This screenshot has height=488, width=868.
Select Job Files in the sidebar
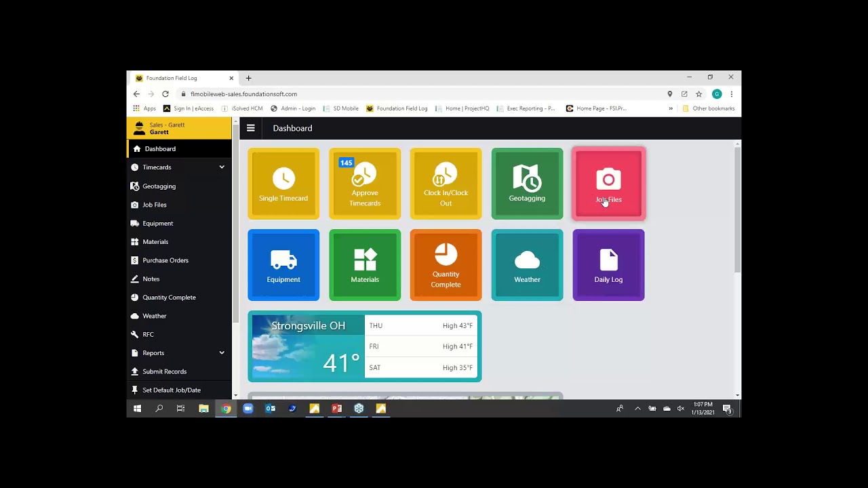click(179, 205)
